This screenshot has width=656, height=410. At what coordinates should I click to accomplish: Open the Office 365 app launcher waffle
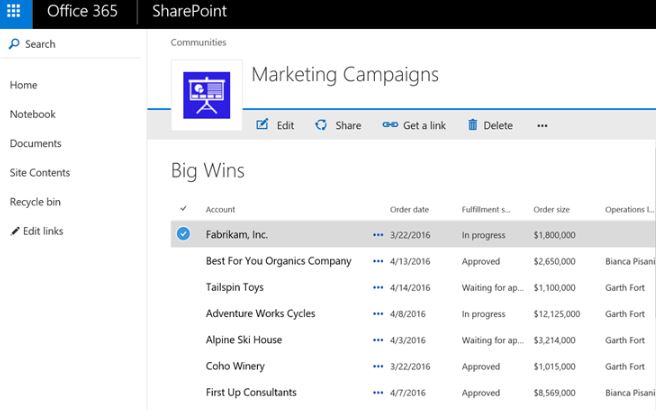(14, 11)
